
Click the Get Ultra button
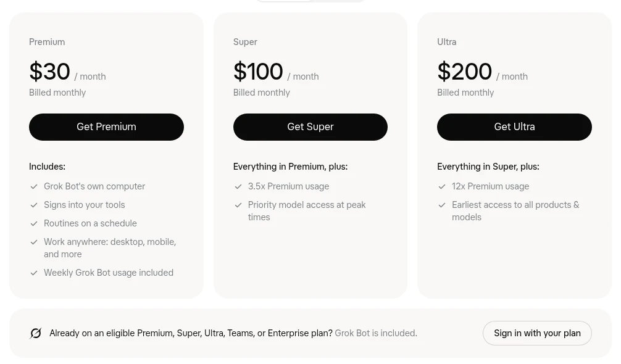[514, 127]
